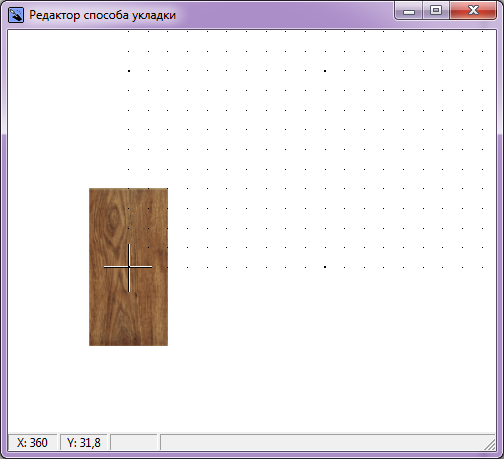Click the application icon in the title bar
Image resolution: width=504 pixels, height=459 pixels.
point(16,15)
